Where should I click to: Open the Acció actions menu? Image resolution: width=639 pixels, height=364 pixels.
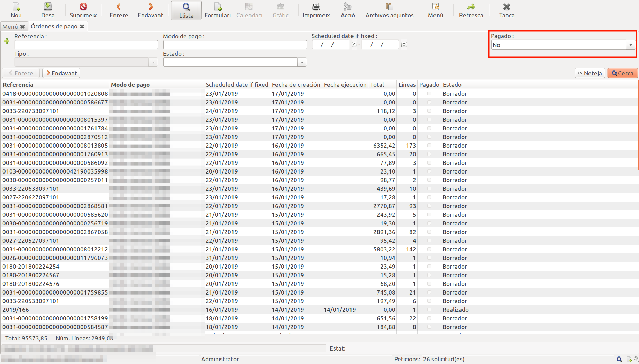coord(348,10)
